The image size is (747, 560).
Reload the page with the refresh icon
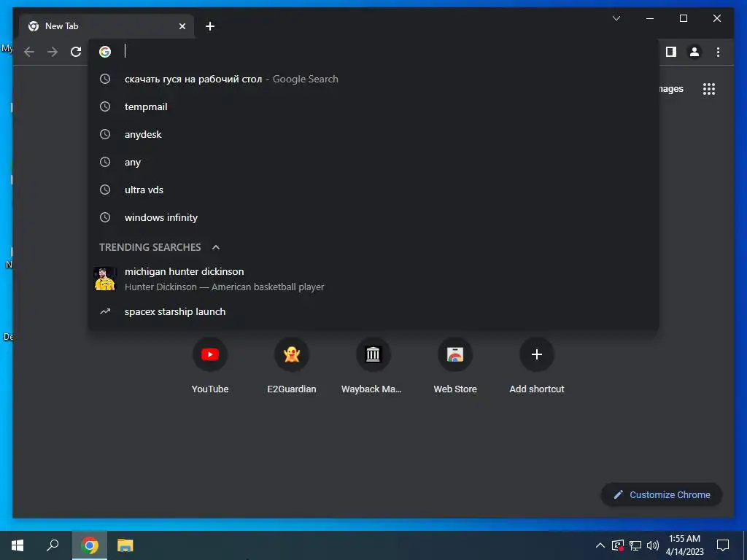pyautogui.click(x=76, y=52)
